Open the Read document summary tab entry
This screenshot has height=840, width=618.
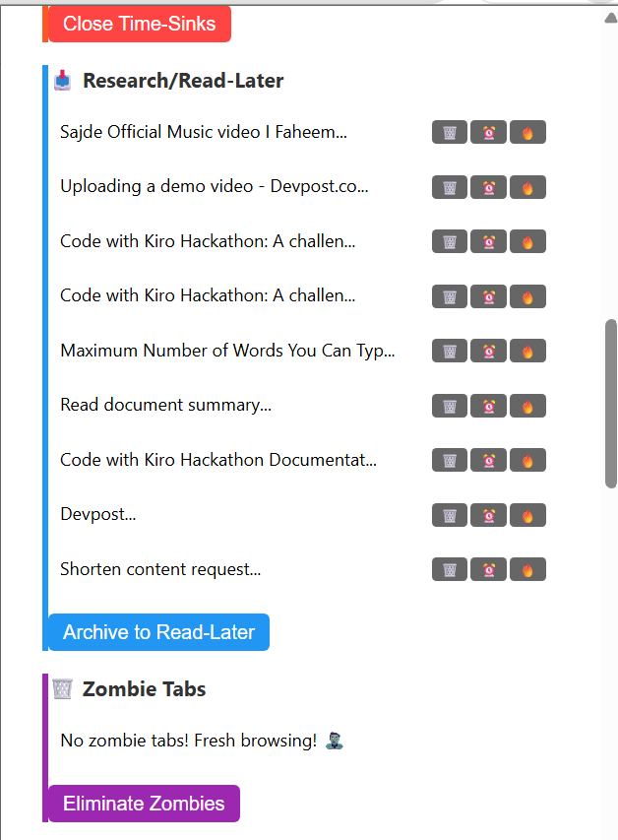click(x=166, y=405)
